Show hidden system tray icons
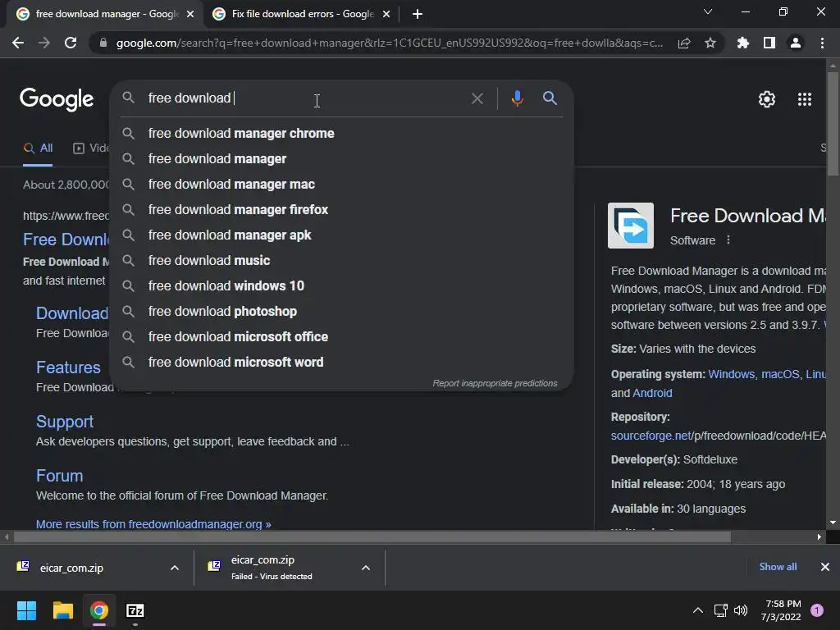 click(x=697, y=610)
